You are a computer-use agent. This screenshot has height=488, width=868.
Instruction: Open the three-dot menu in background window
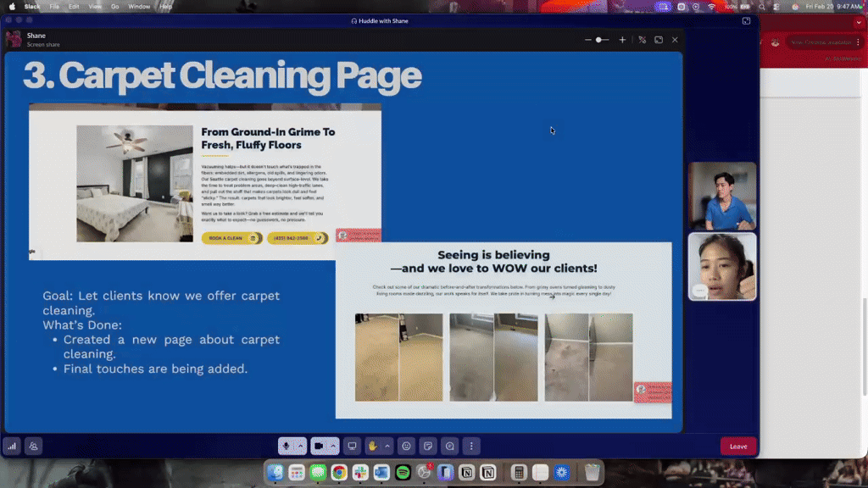tap(859, 42)
